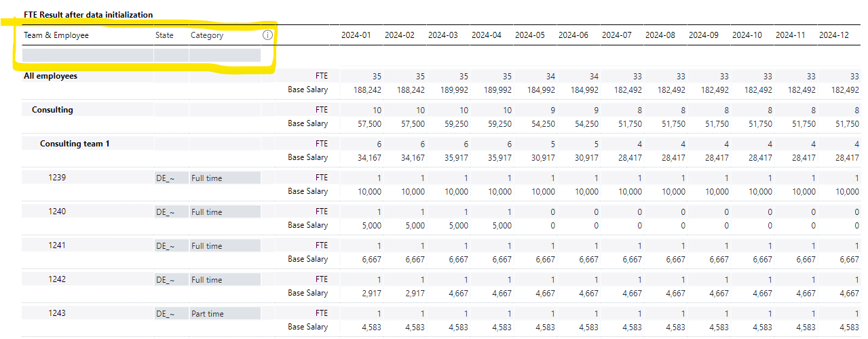Image resolution: width=868 pixels, height=339 pixels.
Task: Select the 2024-01 month column header
Action: click(356, 35)
